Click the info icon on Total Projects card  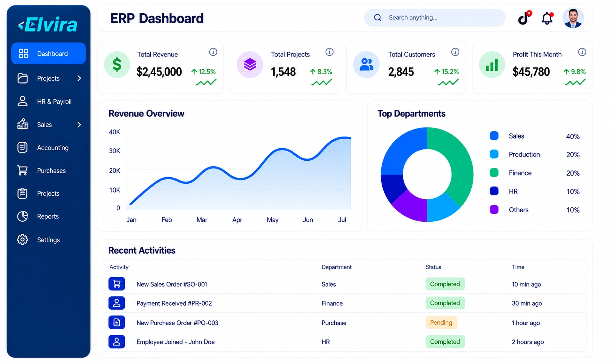coord(330,52)
